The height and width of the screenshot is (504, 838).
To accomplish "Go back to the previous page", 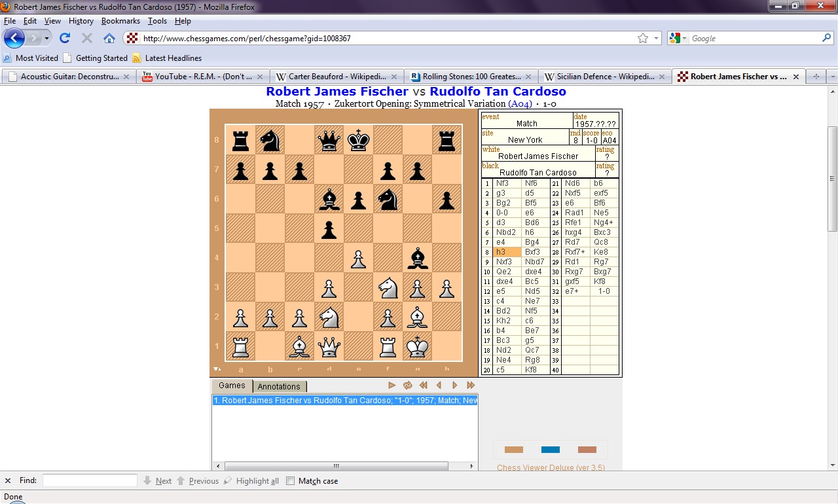I will pyautogui.click(x=14, y=38).
